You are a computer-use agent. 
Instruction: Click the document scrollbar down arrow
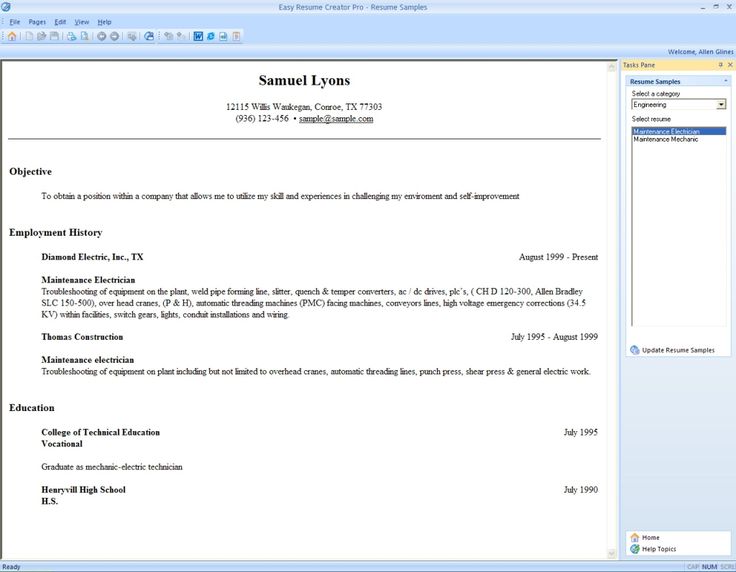coord(611,554)
